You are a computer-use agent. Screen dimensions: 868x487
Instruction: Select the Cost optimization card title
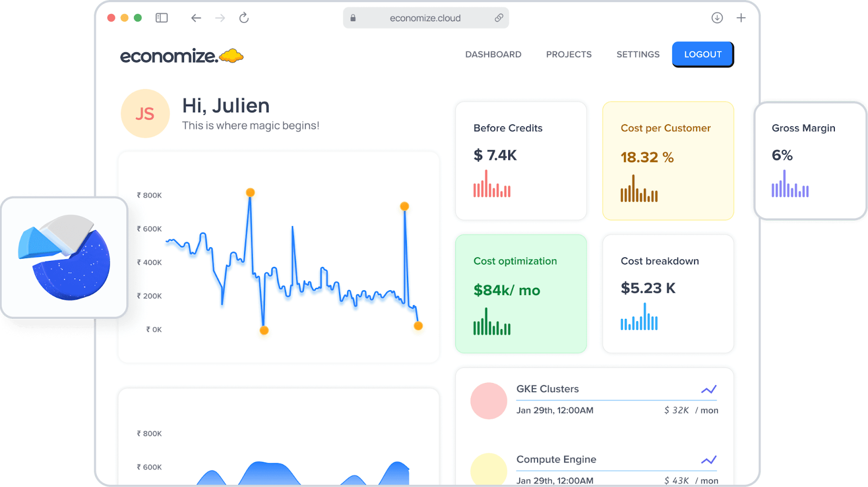(515, 261)
